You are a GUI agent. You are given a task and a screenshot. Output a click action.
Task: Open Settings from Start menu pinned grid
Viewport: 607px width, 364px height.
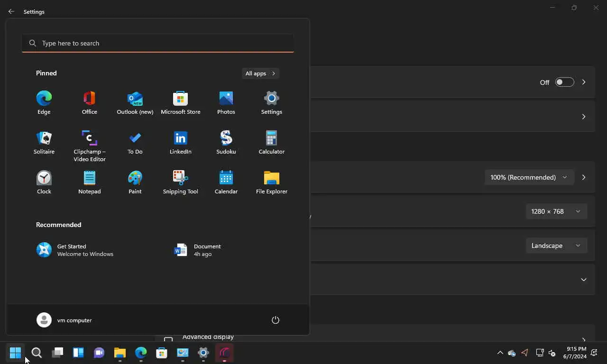point(272,103)
